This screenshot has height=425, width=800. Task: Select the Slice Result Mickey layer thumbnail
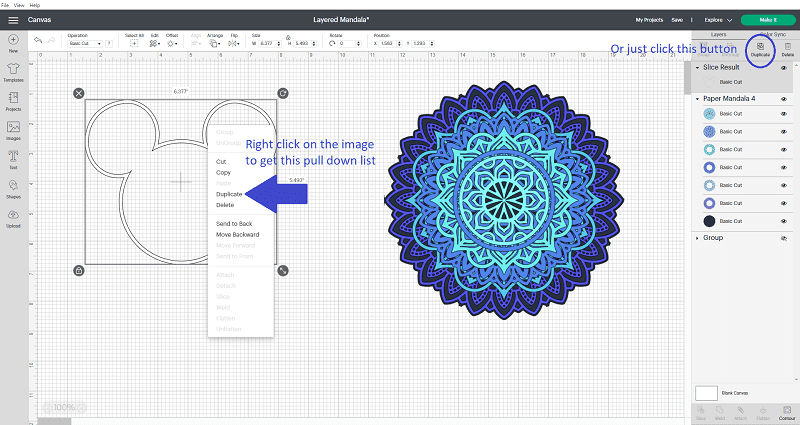(x=709, y=82)
